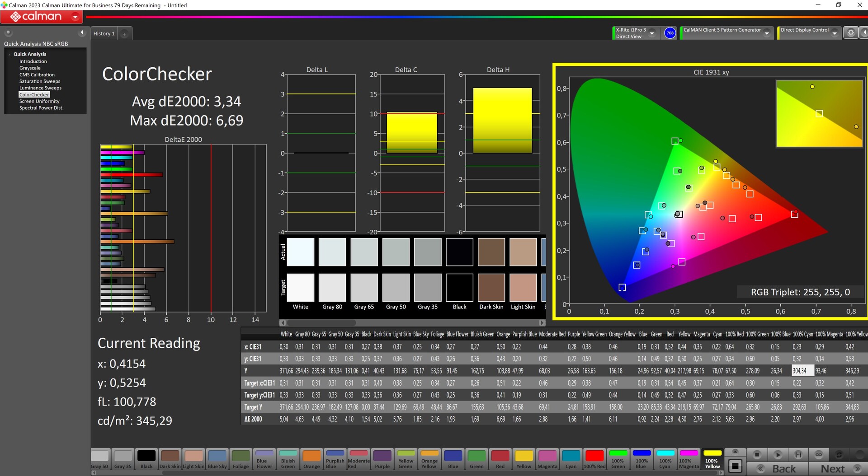
Task: Open the Calman main menu dropdown
Action: 75,17
